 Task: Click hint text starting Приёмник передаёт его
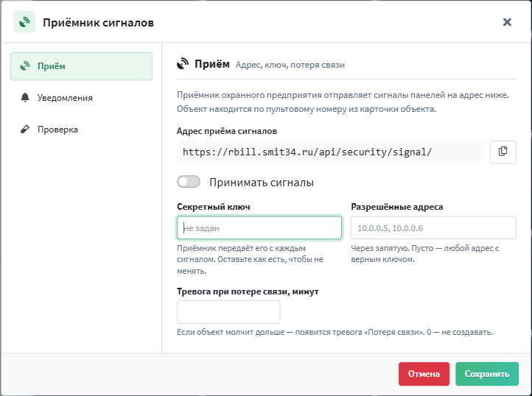[250, 259]
